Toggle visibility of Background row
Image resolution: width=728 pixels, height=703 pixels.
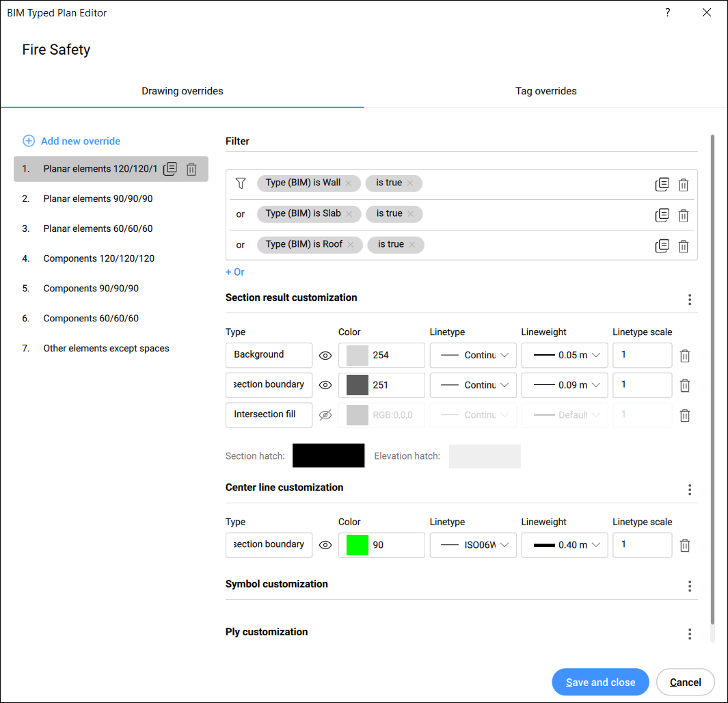(x=325, y=356)
